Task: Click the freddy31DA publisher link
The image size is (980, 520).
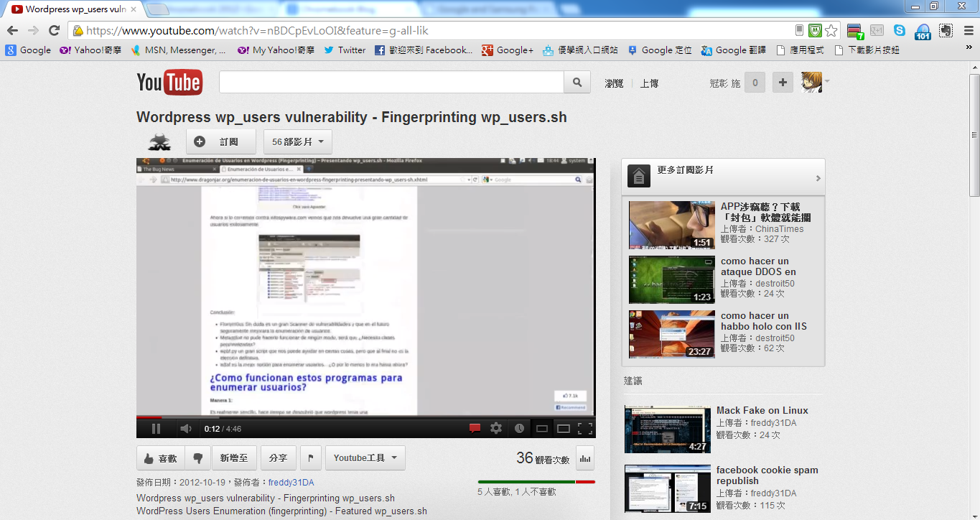Action: pyautogui.click(x=291, y=482)
